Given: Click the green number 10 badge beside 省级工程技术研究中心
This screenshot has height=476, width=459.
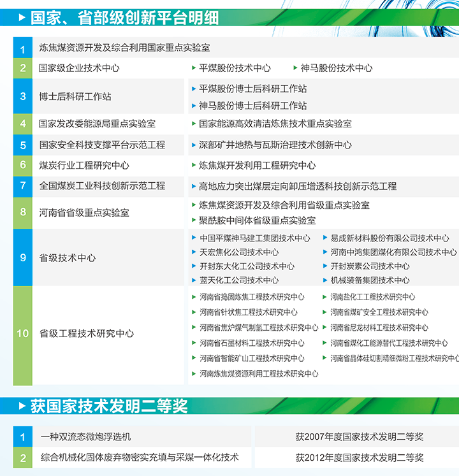Looking at the screenshot, I should click(x=22, y=333).
